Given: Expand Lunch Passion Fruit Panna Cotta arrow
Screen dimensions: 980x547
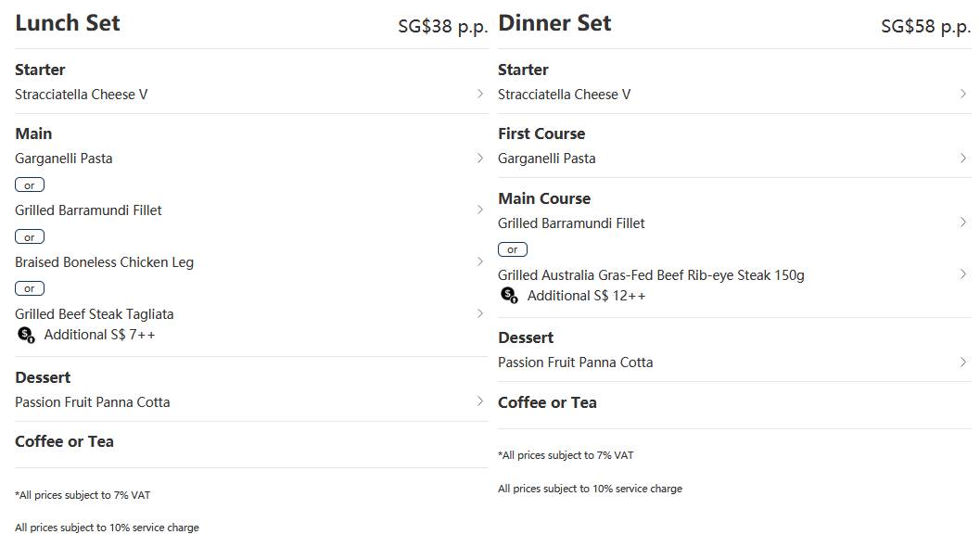Looking at the screenshot, I should [x=479, y=401].
